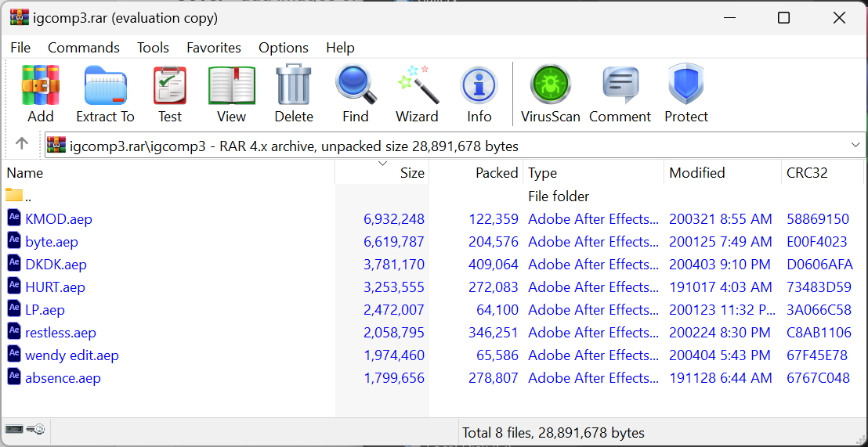868x447 pixels.
Task: Select the restless.aep file name
Action: point(61,333)
